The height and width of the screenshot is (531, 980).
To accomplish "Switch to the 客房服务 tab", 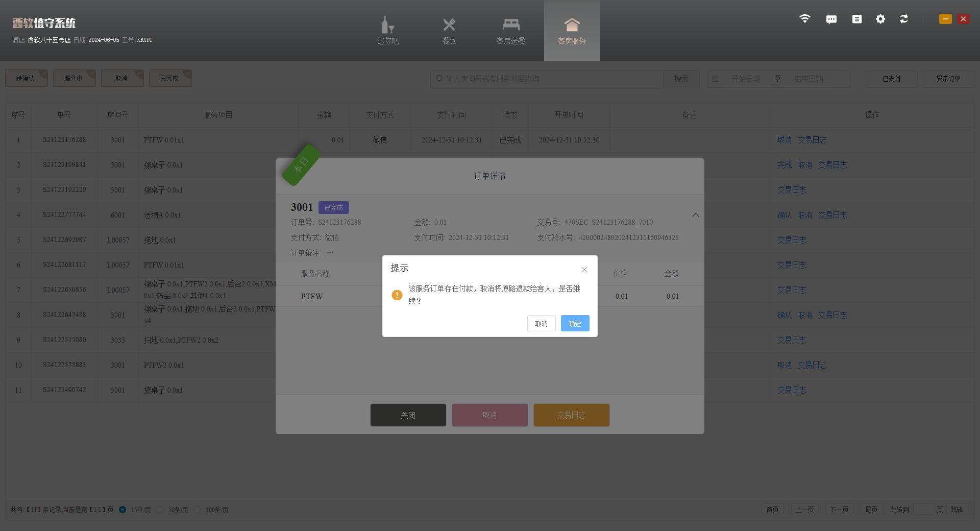I will tap(572, 31).
